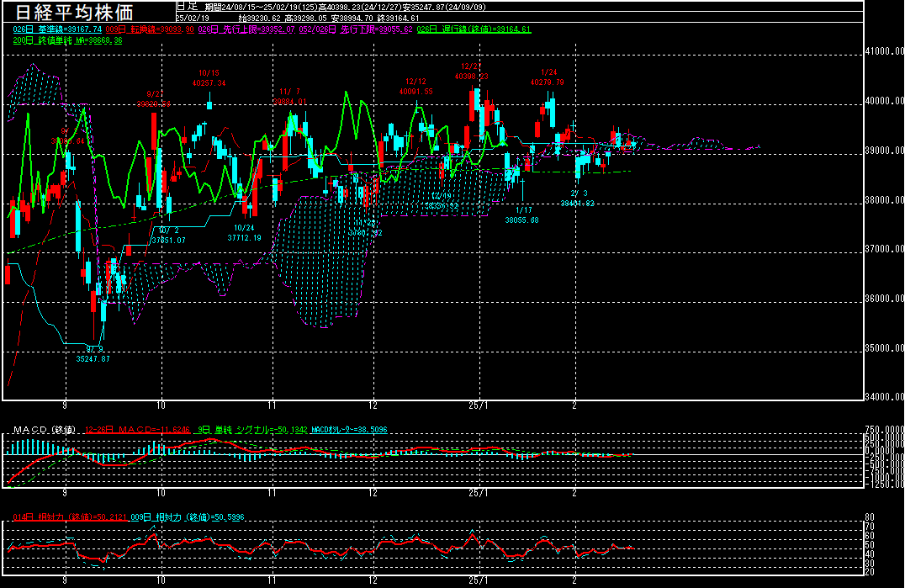Click the 36000.00 price axis label

pyautogui.click(x=884, y=299)
